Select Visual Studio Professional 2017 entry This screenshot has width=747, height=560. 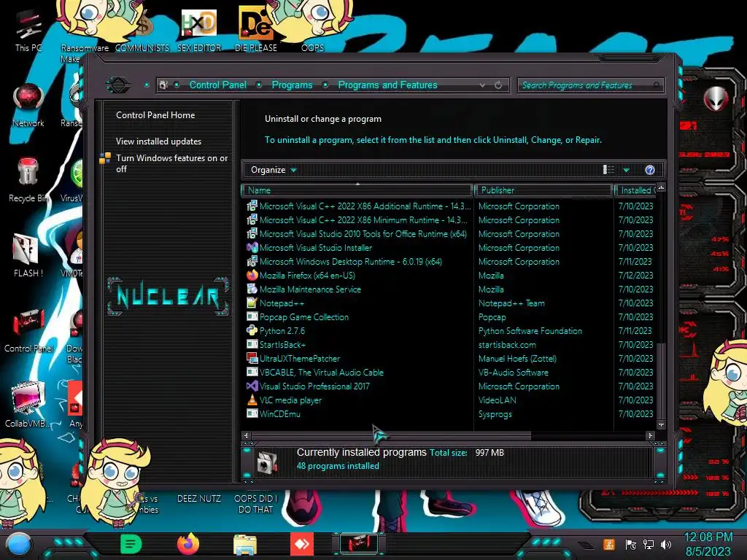pyautogui.click(x=314, y=386)
